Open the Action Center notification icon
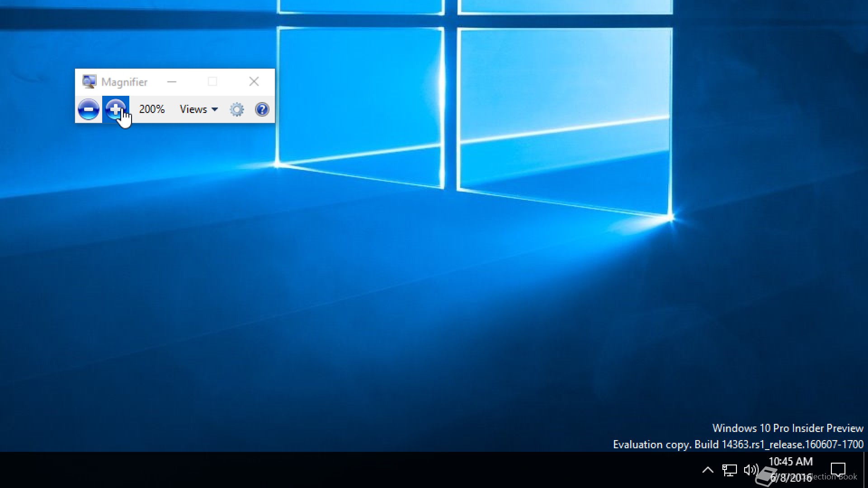 pyautogui.click(x=838, y=470)
